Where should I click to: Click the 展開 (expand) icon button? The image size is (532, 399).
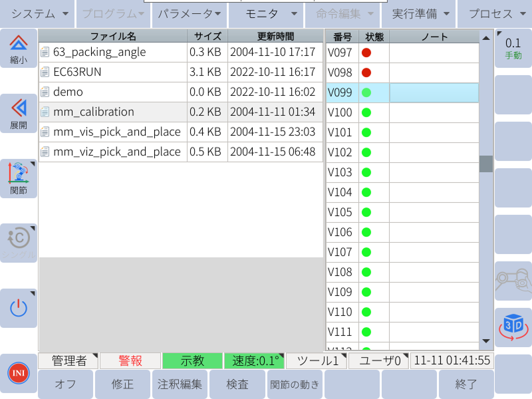pos(19,113)
